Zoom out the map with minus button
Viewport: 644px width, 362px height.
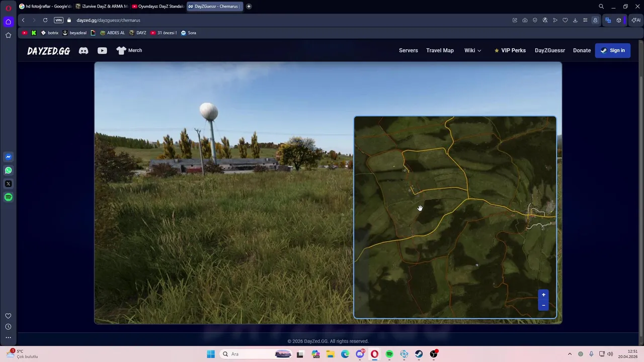(543, 305)
